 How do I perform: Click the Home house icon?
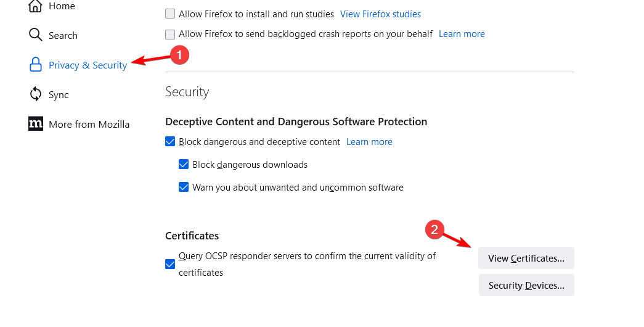pyautogui.click(x=35, y=6)
